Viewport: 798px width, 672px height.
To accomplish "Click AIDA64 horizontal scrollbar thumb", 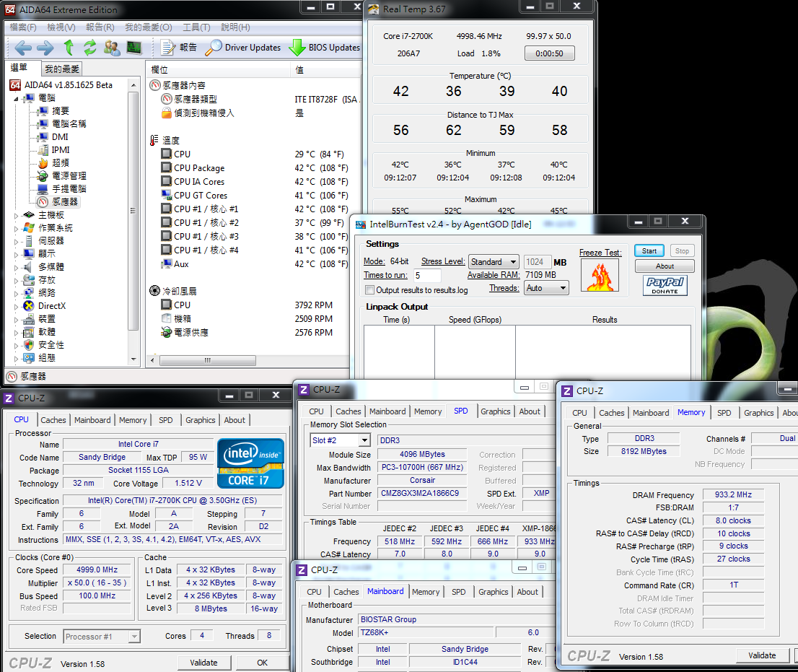I will point(208,360).
